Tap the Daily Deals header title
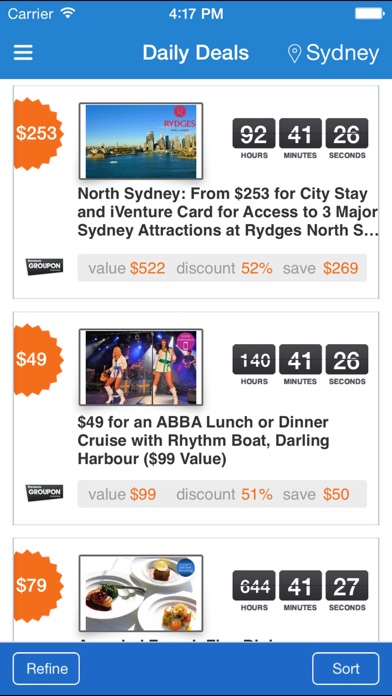The height and width of the screenshot is (696, 392). [x=196, y=53]
